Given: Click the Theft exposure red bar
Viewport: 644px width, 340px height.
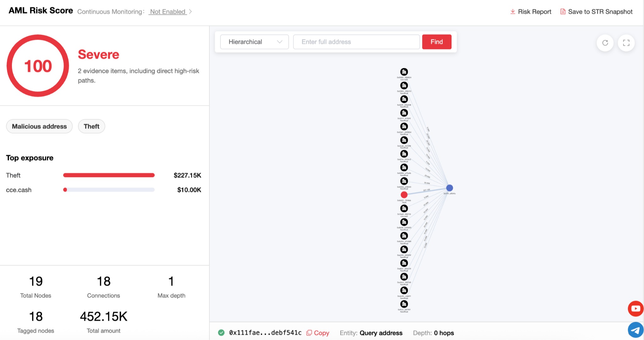Looking at the screenshot, I should (109, 175).
